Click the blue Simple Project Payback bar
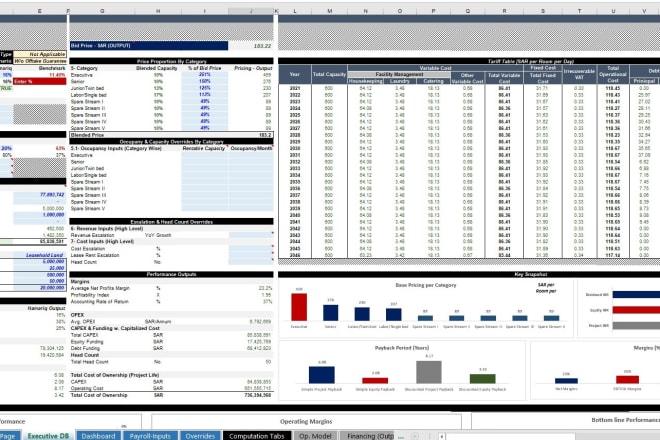 pos(322,375)
